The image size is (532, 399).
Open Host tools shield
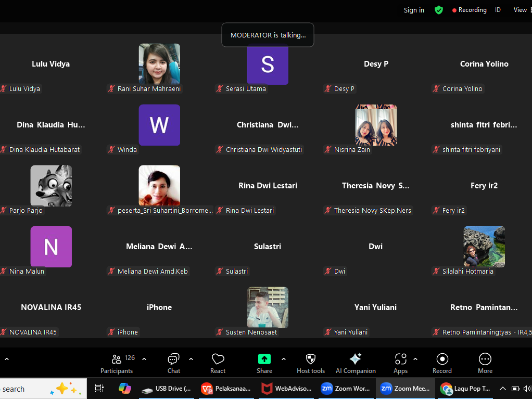click(311, 363)
